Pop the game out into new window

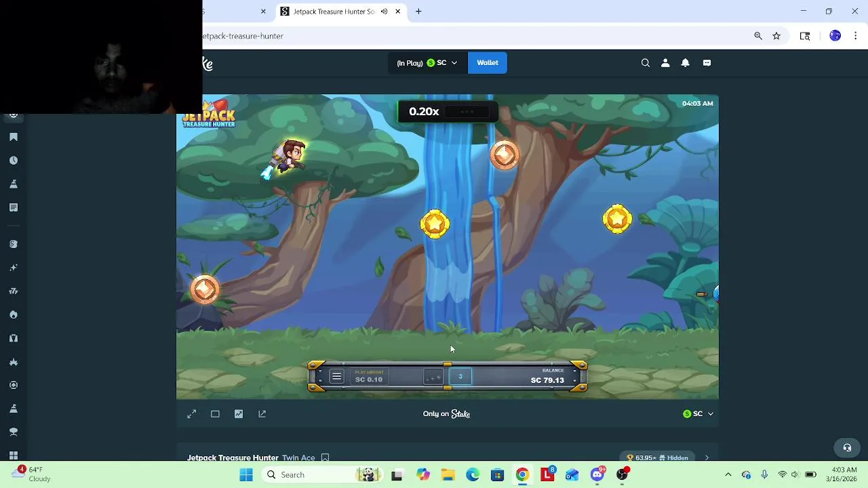pyautogui.click(x=262, y=413)
